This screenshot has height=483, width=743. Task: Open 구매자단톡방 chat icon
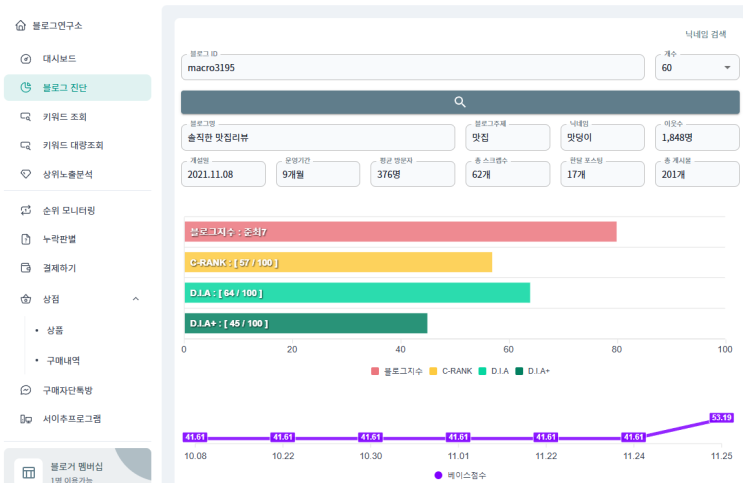coord(26,390)
